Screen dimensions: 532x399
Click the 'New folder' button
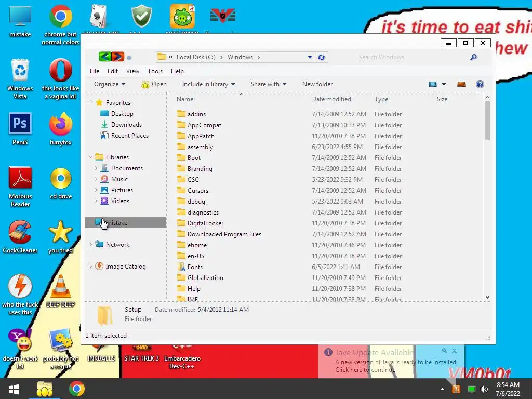[317, 84]
